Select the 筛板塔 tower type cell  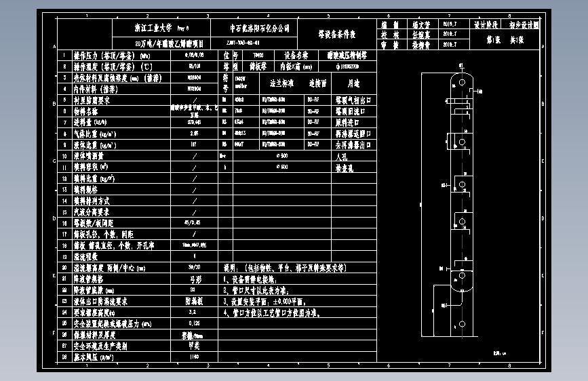[258, 66]
